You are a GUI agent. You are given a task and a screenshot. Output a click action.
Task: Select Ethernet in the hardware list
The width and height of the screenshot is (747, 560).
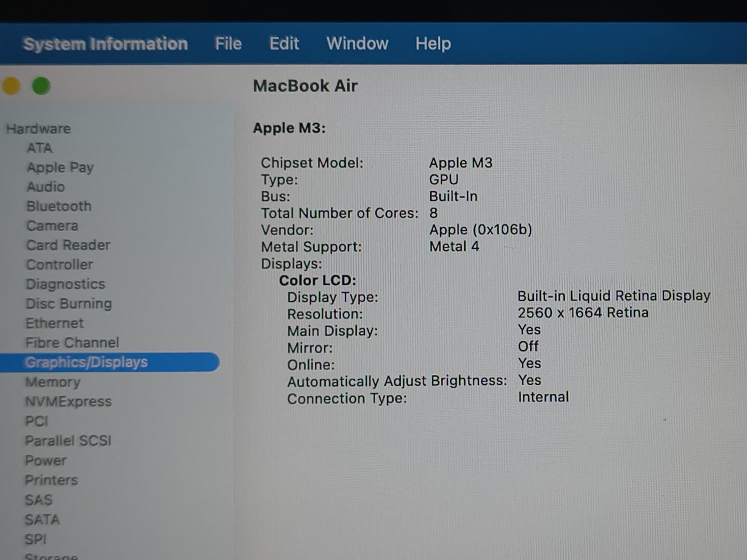54,323
